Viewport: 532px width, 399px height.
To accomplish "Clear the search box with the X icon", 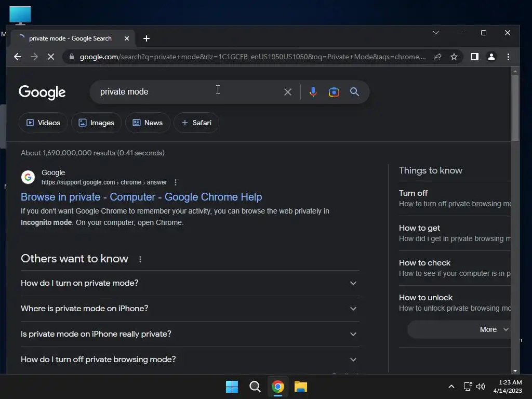I will click(x=288, y=92).
